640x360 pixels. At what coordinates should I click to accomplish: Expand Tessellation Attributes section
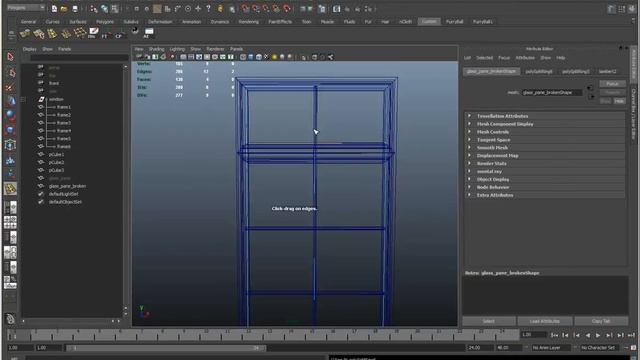point(469,116)
